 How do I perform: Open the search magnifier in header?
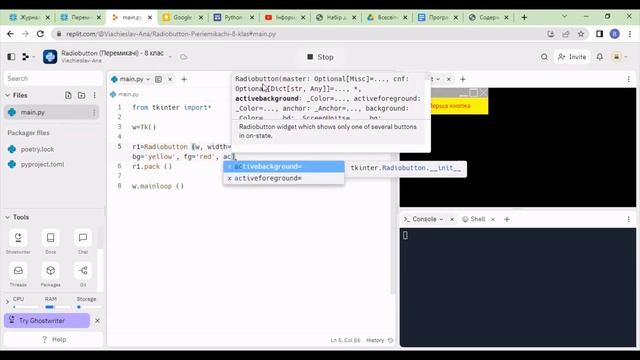tap(544, 57)
